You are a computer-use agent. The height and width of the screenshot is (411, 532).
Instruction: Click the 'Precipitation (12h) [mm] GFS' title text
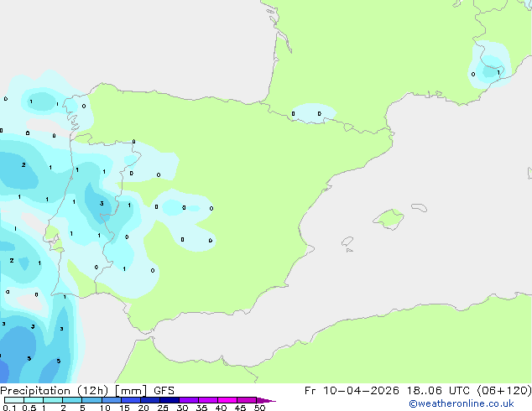coord(87,391)
